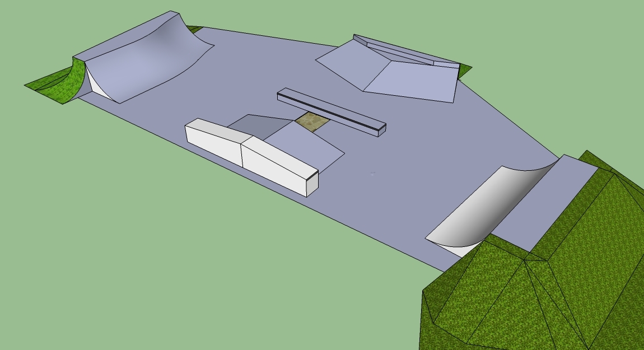Select the left flat segment of white ledge
This screenshot has width=644, height=350.
click(213, 141)
